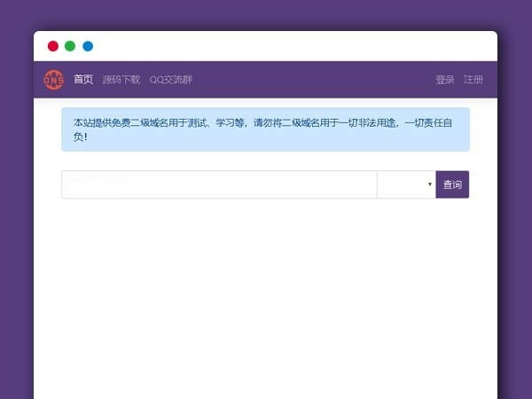Open the 首页 home nav item
The height and width of the screenshot is (399, 532).
click(x=83, y=80)
